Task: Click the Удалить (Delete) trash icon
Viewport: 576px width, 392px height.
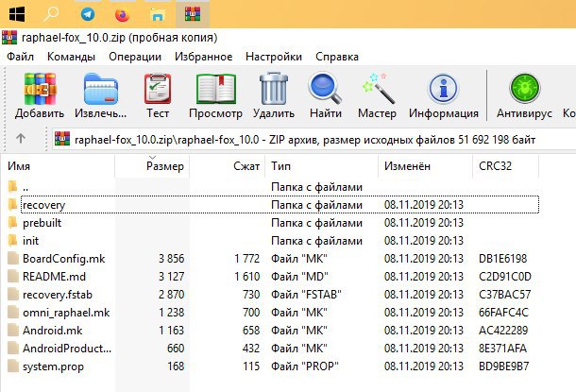Action: tap(274, 88)
